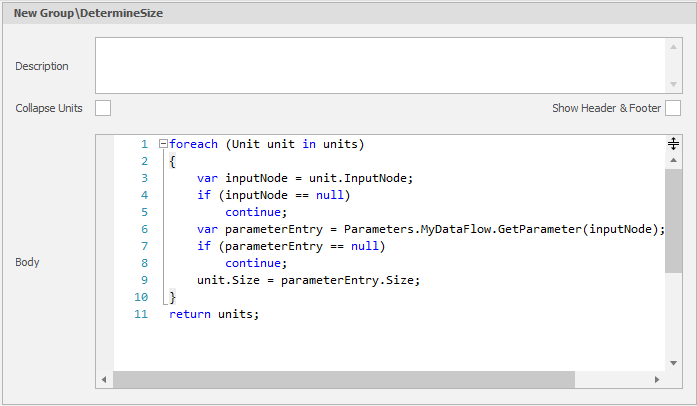Click the editor split handle icon
697x406 pixels.
pos(674,144)
